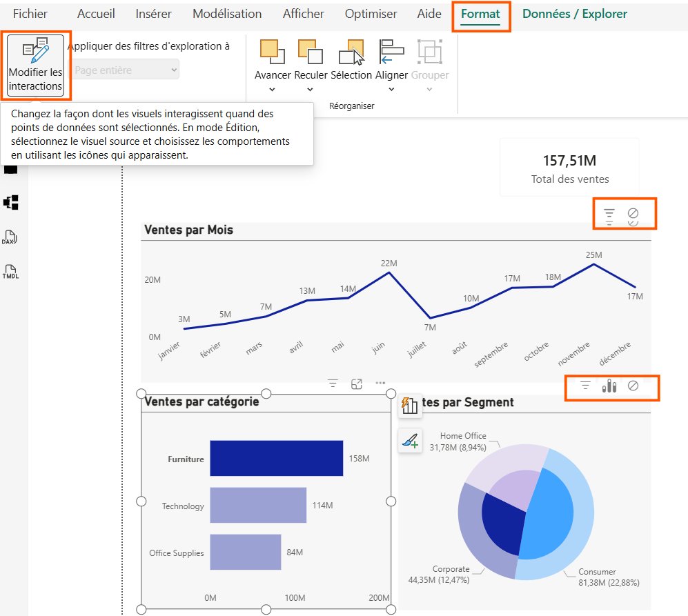This screenshot has width=688, height=616.
Task: Set Highlight interaction on Segment pie chart
Action: click(609, 386)
